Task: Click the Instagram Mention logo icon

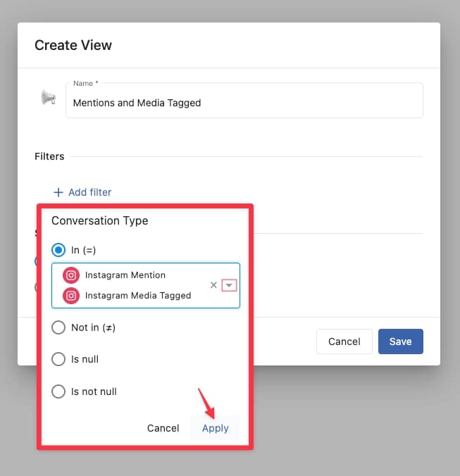Action: [x=70, y=275]
